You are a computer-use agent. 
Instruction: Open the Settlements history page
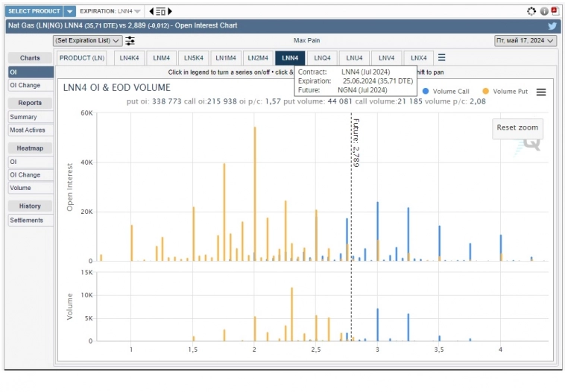point(27,220)
